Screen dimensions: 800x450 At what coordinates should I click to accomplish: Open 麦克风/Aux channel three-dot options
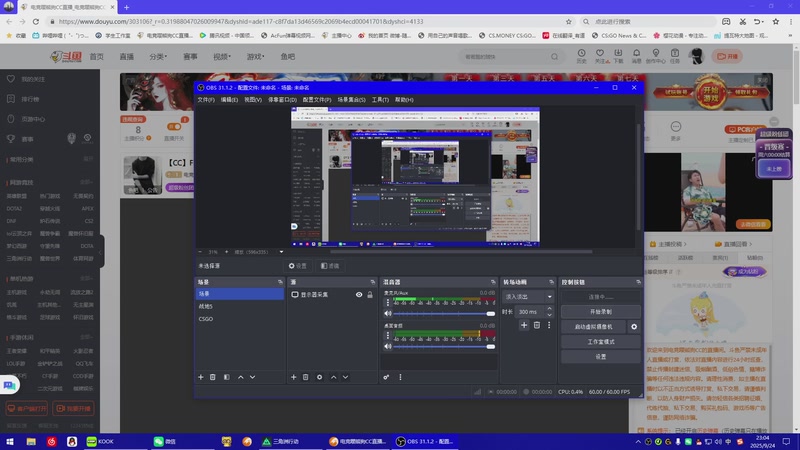pyautogui.click(x=388, y=303)
